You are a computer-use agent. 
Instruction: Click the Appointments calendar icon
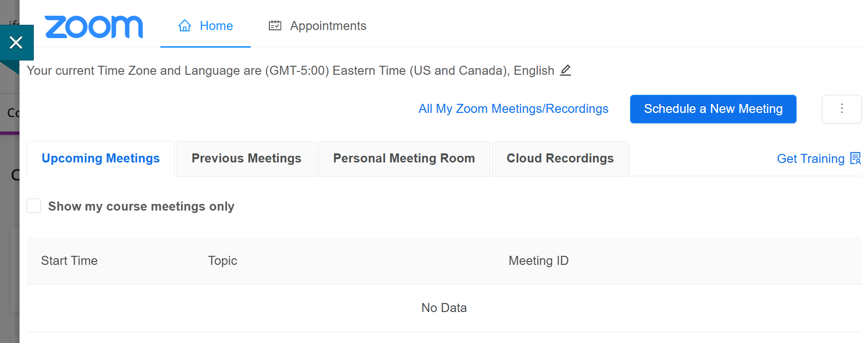275,26
